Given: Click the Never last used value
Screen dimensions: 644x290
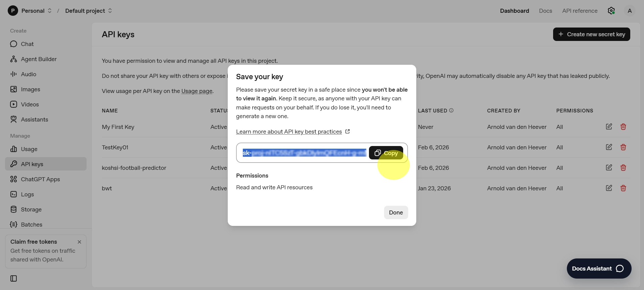Looking at the screenshot, I should [426, 127].
